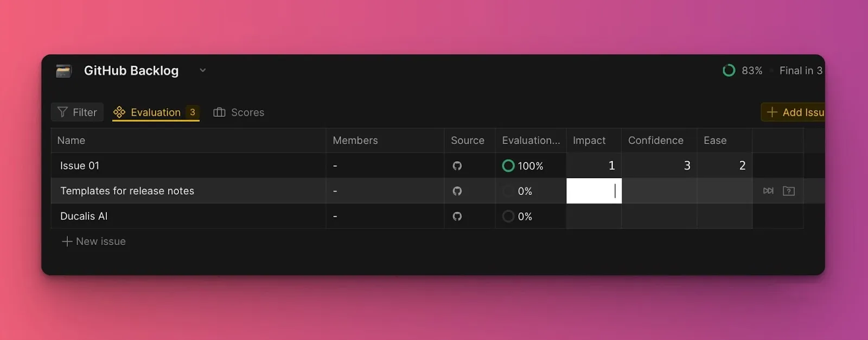Click the question-mark icon in Templates row
The width and height of the screenshot is (868, 340).
tap(789, 191)
